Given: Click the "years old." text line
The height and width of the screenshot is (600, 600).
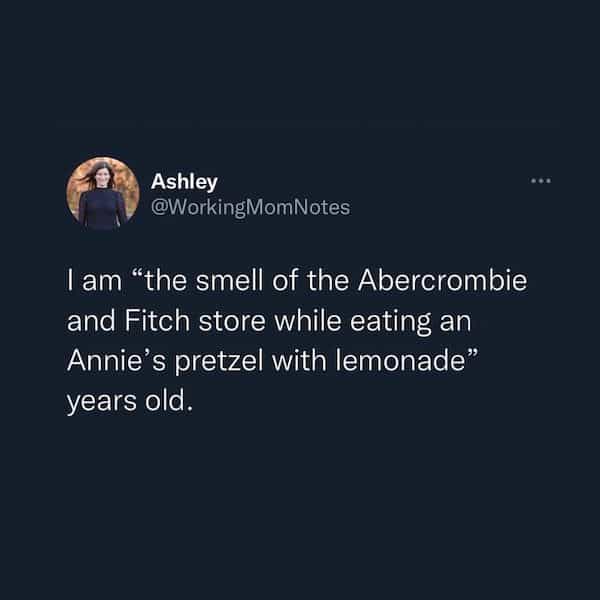Looking at the screenshot, I should [x=127, y=402].
